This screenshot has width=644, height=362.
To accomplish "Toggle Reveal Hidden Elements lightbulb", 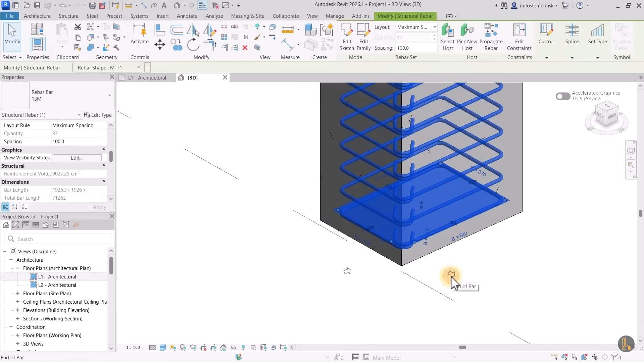I will [243, 348].
